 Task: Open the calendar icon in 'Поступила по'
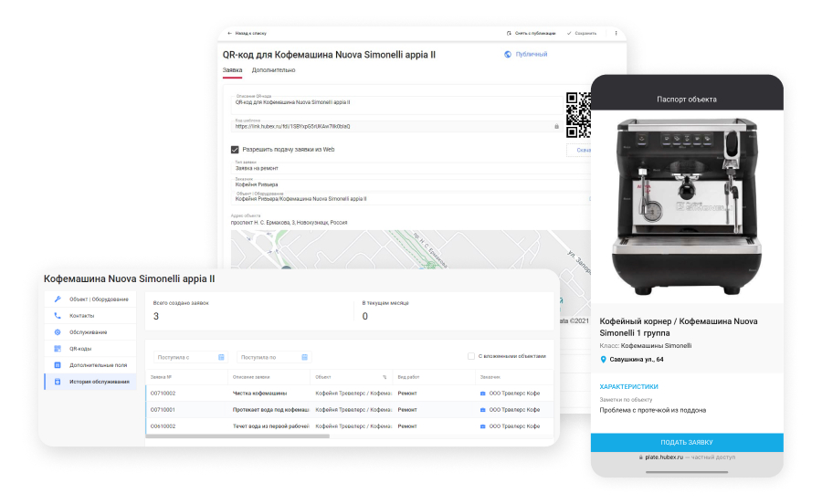(304, 357)
